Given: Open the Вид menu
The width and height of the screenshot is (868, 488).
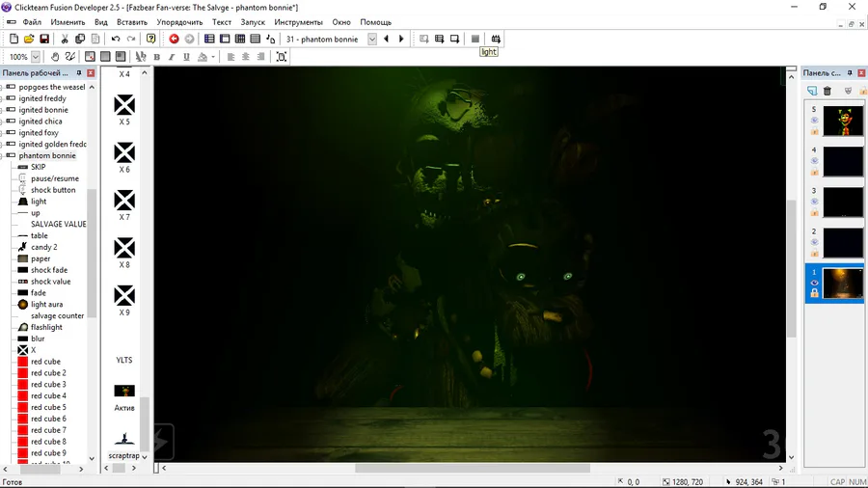Looking at the screenshot, I should tap(100, 22).
